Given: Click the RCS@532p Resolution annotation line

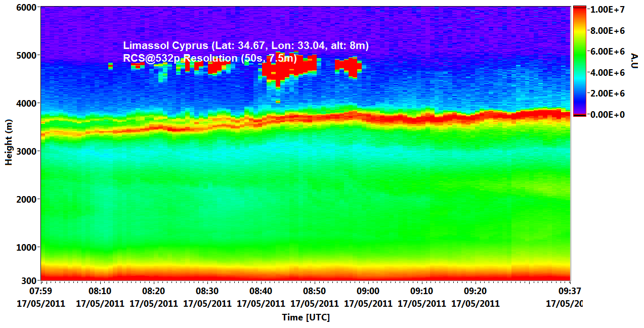Looking at the screenshot, I should click(x=209, y=58).
